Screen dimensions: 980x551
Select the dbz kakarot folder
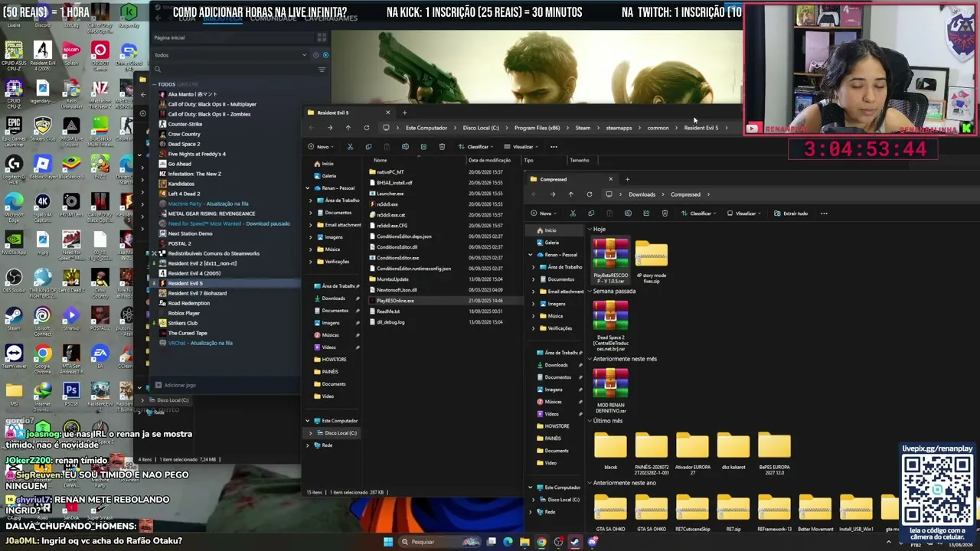(733, 451)
